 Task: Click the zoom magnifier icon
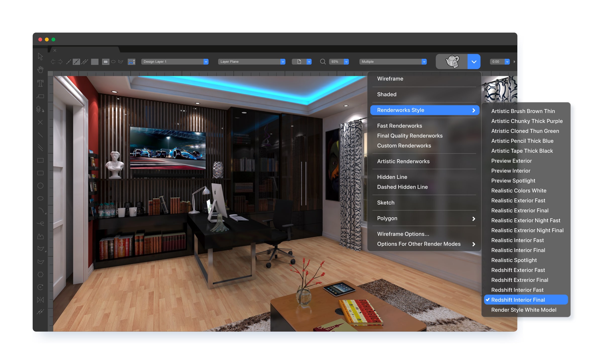pos(323,62)
